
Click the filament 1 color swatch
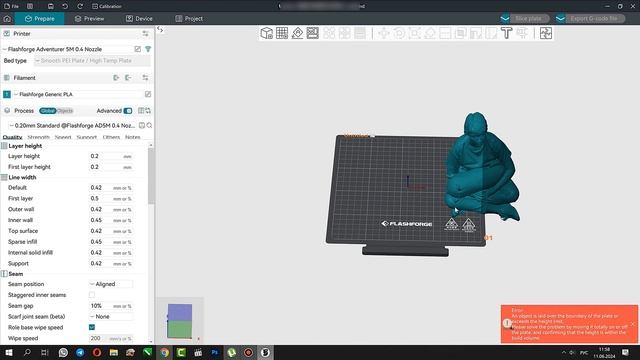click(x=7, y=94)
